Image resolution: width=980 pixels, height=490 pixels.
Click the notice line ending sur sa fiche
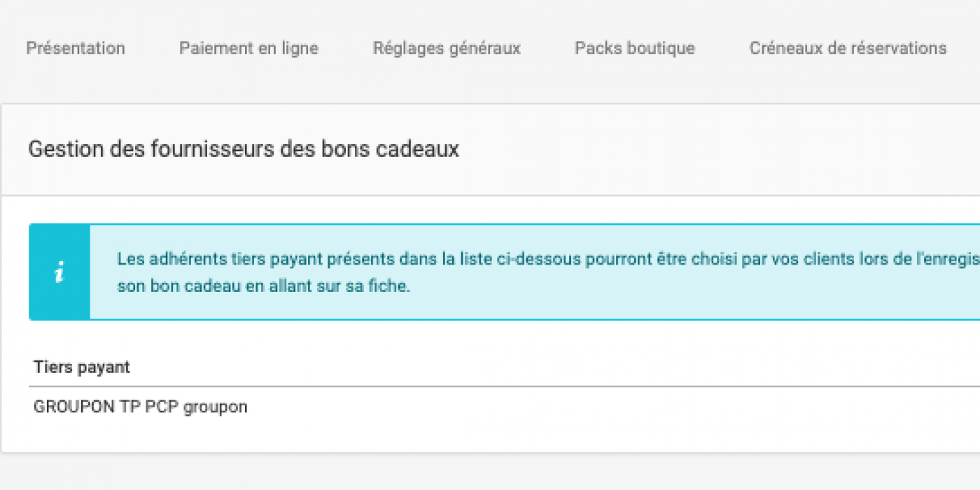(262, 286)
